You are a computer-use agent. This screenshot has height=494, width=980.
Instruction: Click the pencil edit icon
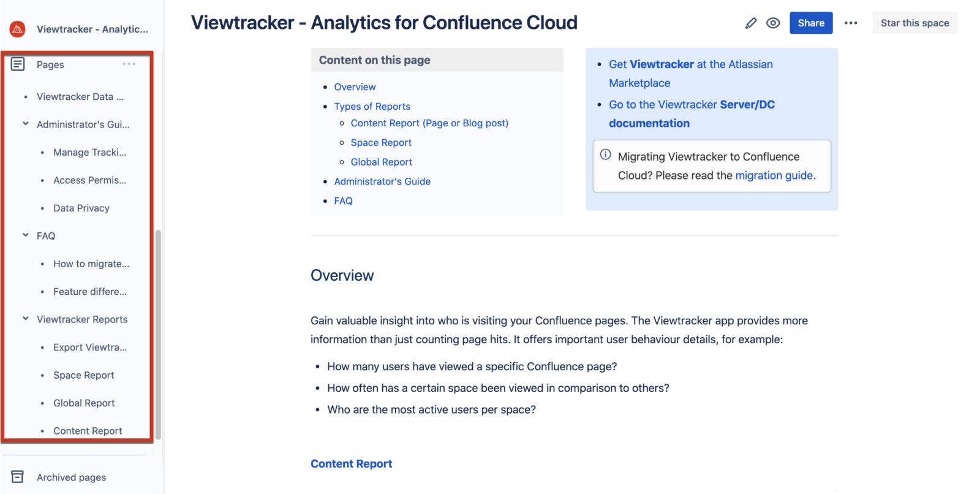[x=751, y=23]
